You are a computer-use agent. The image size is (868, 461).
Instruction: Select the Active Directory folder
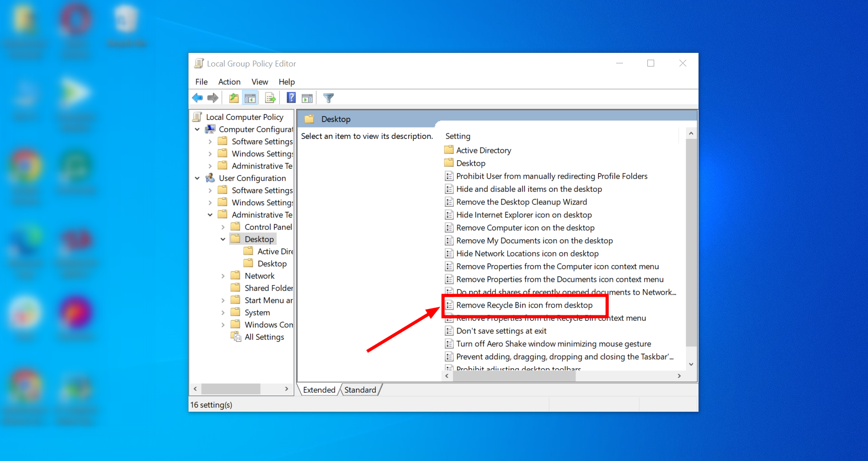pos(483,150)
